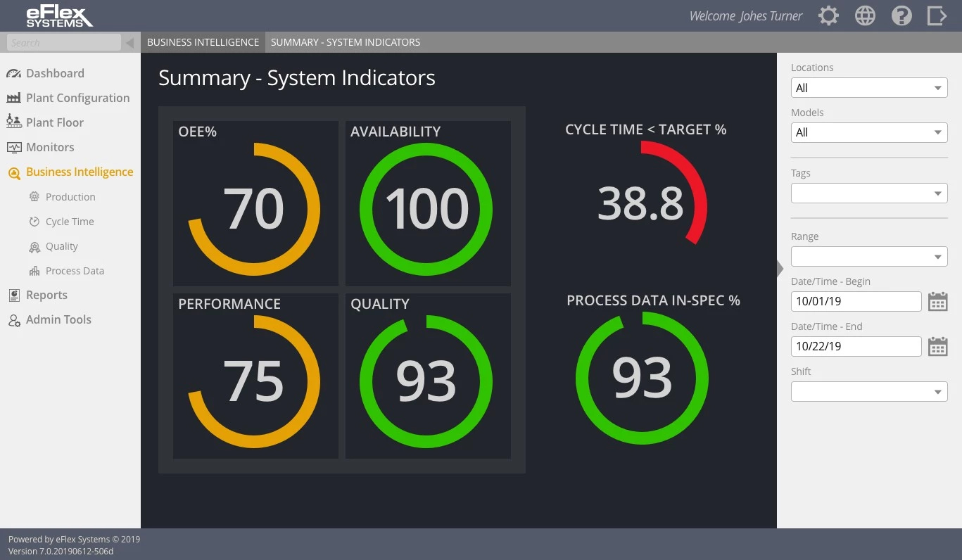This screenshot has height=560, width=962.
Task: Expand the Locations dropdown
Action: pyautogui.click(x=869, y=88)
